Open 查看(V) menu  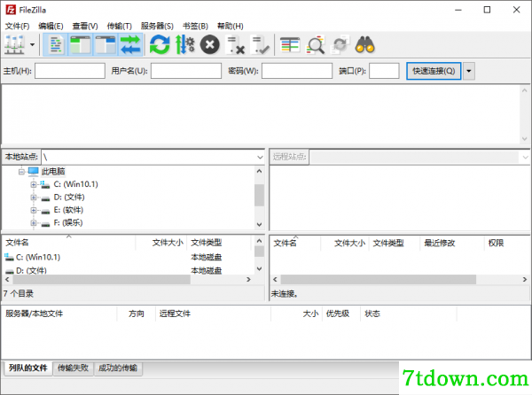pyautogui.click(x=85, y=26)
